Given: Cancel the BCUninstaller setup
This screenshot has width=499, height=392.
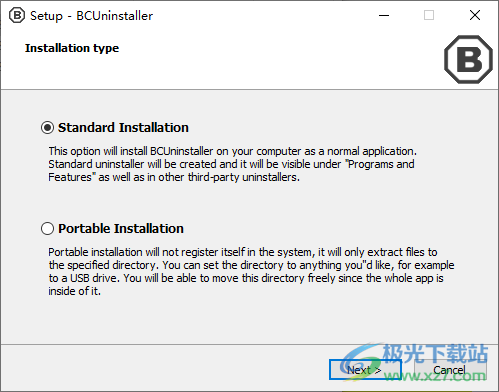Looking at the screenshot, I should [450, 370].
